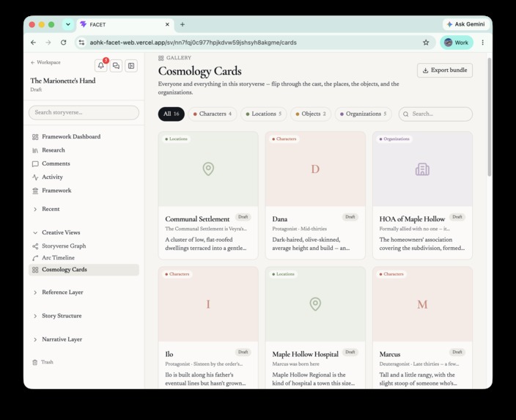Reload the browser page
The image size is (516, 420).
64,43
